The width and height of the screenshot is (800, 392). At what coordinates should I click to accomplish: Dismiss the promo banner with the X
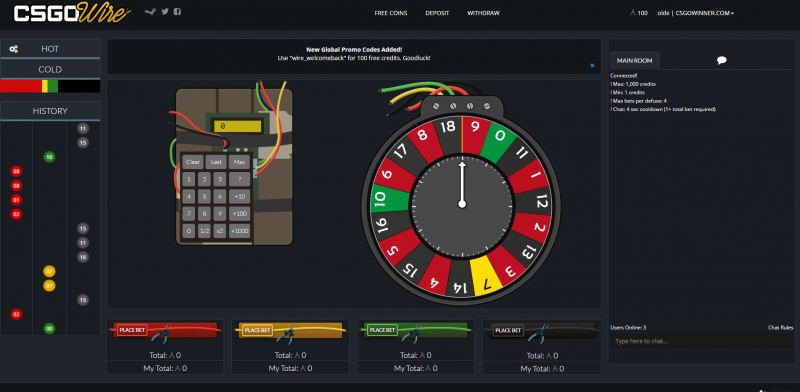tap(592, 65)
